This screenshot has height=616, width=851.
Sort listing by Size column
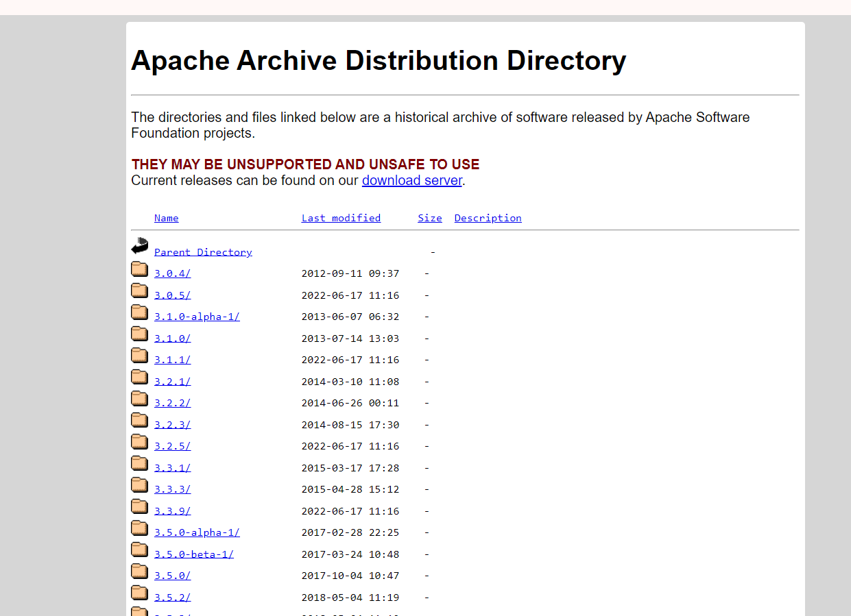pos(430,218)
